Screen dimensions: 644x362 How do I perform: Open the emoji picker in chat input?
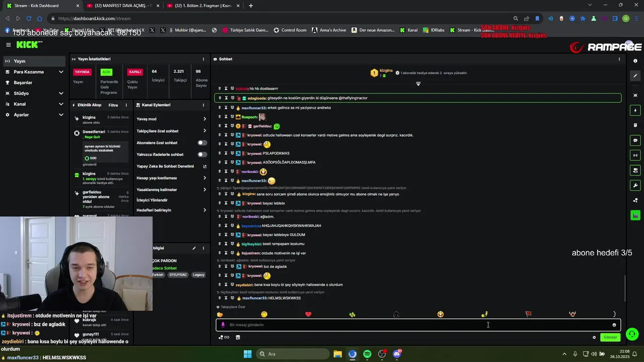click(x=614, y=325)
